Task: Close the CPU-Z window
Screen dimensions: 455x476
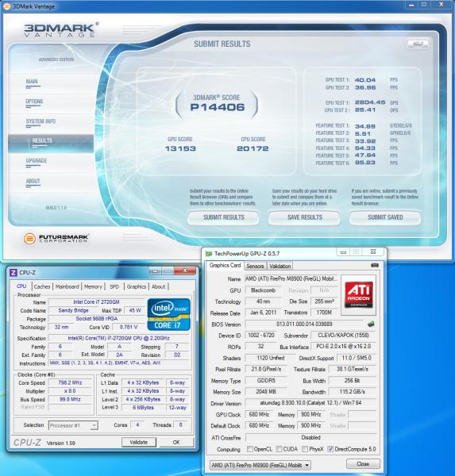Action: click(185, 271)
